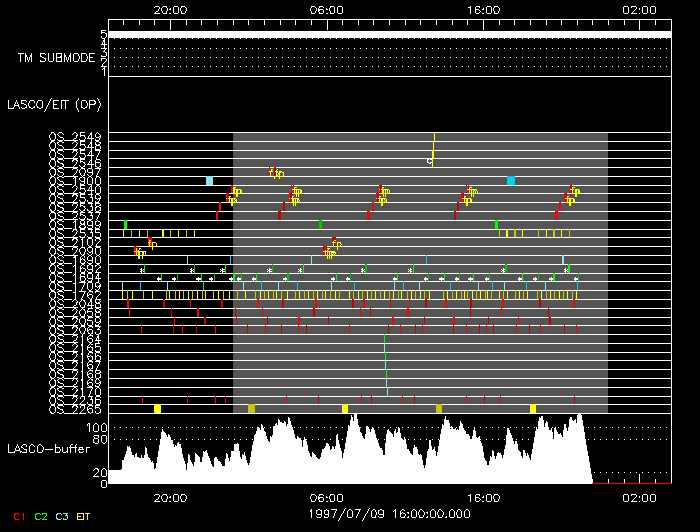
Task: Click the bottom 02:00 time axis label
Action: pyautogui.click(x=640, y=496)
